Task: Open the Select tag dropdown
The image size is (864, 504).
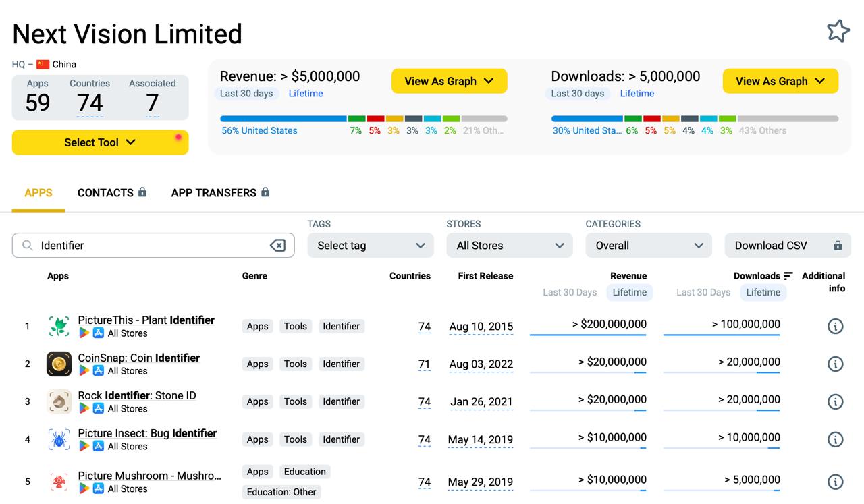Action: 371,246
